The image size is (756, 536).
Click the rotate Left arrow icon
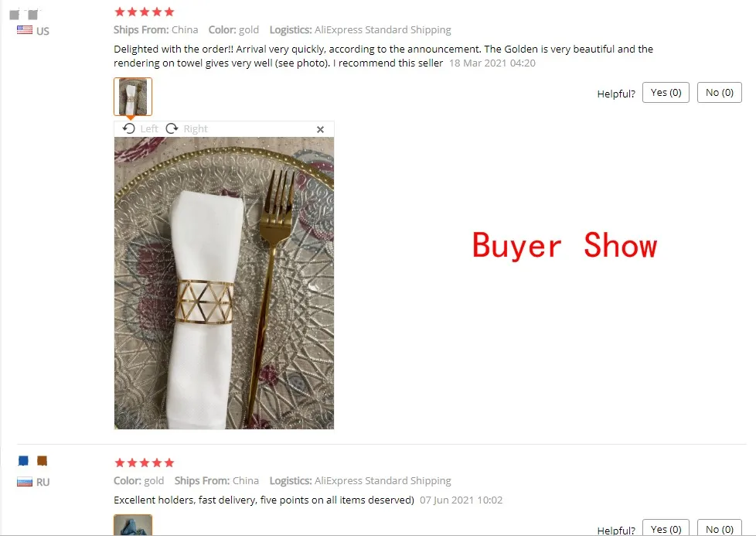[129, 129]
